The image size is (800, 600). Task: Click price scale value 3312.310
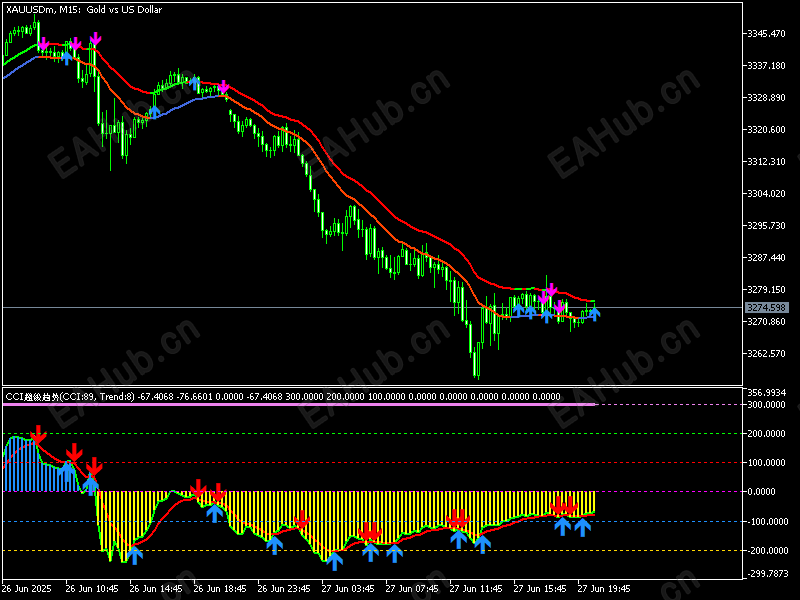point(766,162)
